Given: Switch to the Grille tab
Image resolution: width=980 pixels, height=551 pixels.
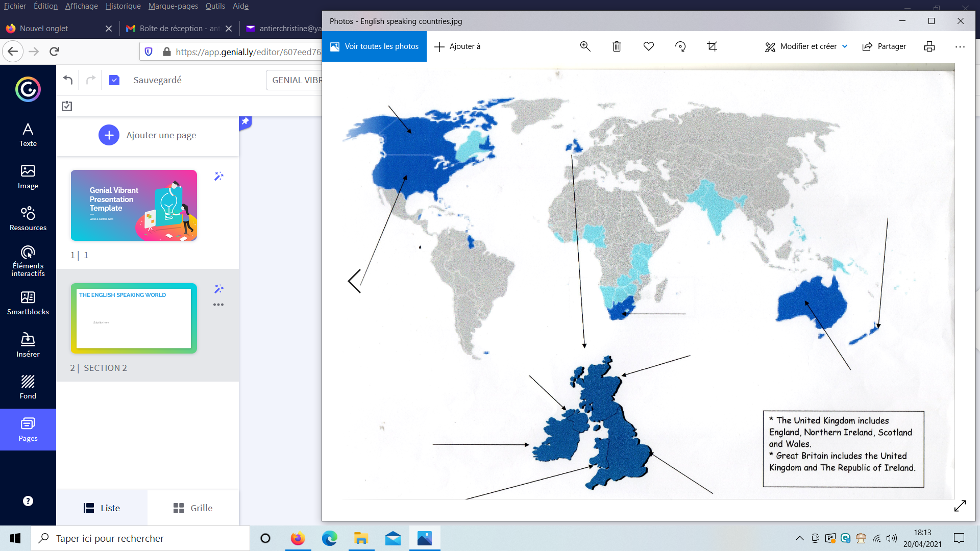Looking at the screenshot, I should (x=192, y=508).
